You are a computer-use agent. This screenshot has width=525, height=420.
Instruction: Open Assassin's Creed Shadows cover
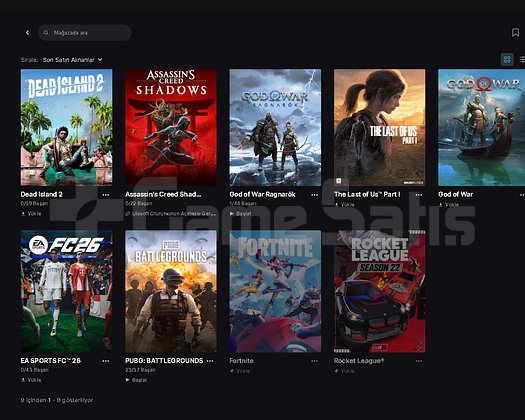(171, 127)
